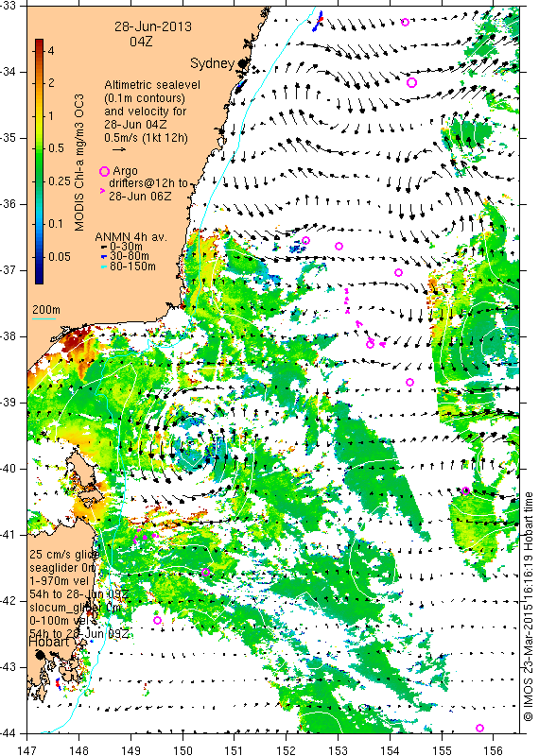Click the Argo float circle near 38.1S 153.6E
The width and height of the screenshot is (539, 756).
[370, 344]
